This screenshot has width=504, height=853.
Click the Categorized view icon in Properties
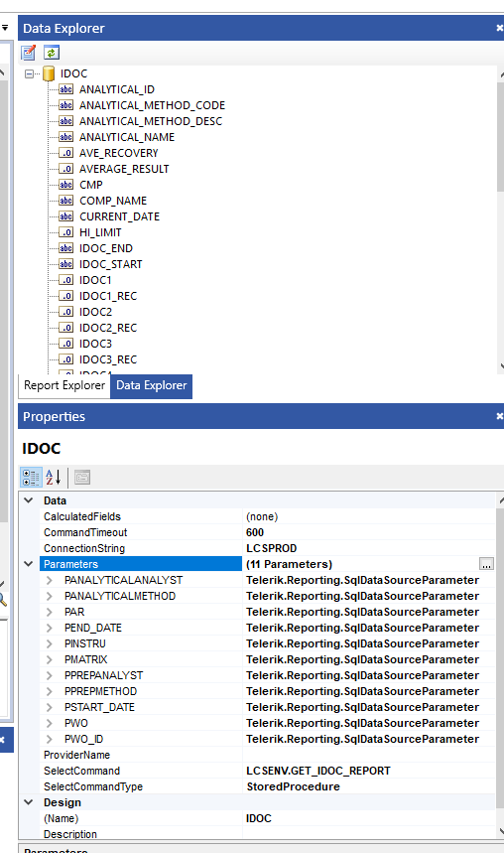click(31, 478)
